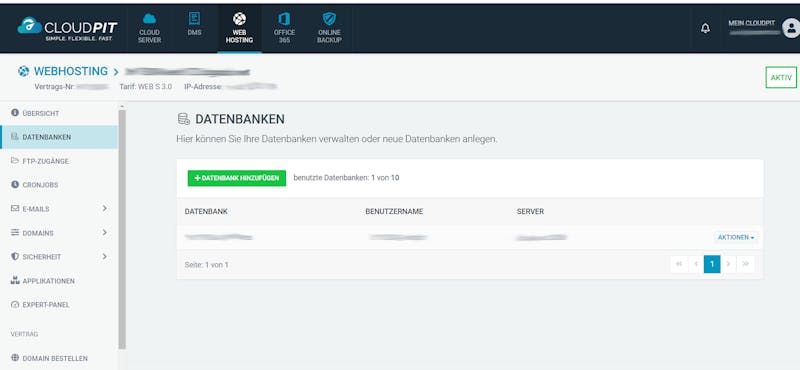Expand the Domains submenu chevron
Screen dimensions: 800x370
105,232
